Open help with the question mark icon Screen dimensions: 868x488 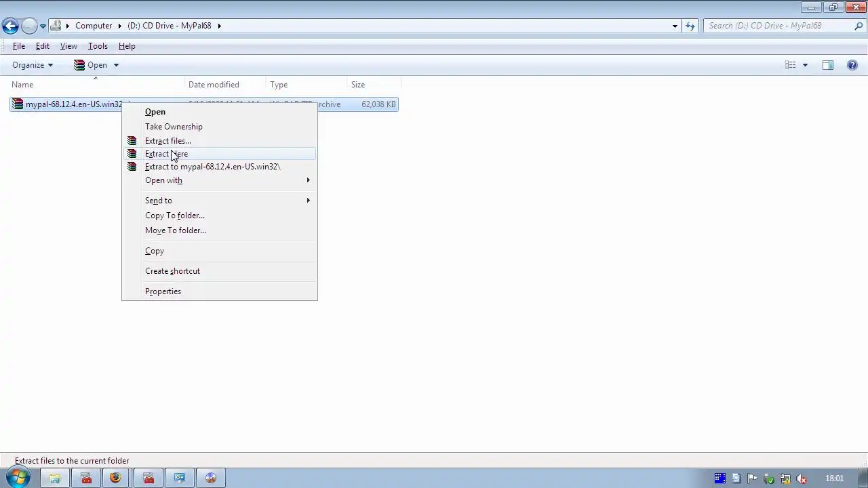(x=852, y=65)
